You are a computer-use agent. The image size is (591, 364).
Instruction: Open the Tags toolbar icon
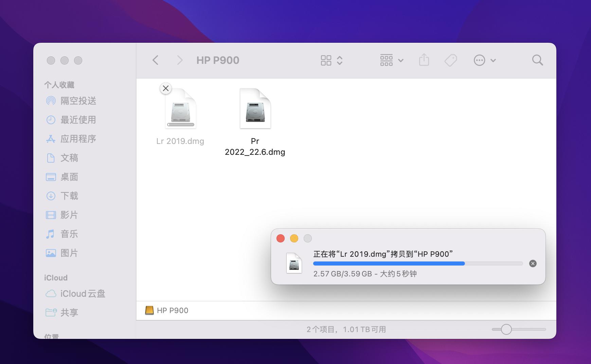[x=451, y=60]
